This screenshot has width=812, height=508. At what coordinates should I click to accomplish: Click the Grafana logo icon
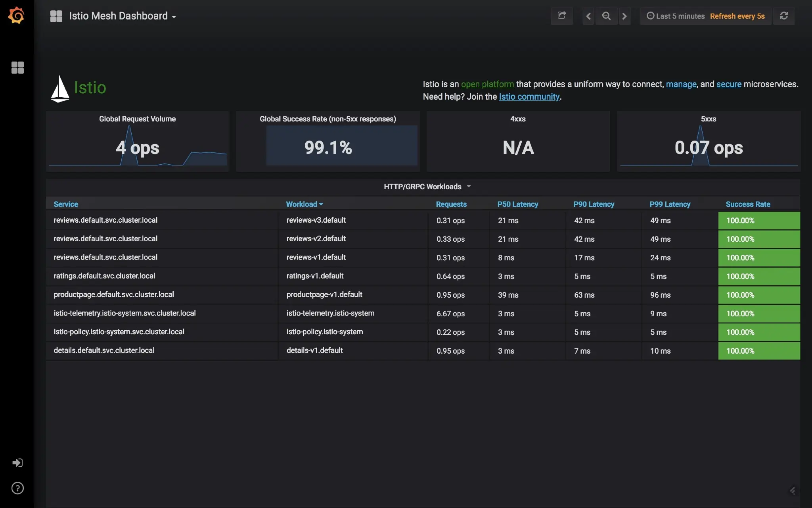[16, 15]
